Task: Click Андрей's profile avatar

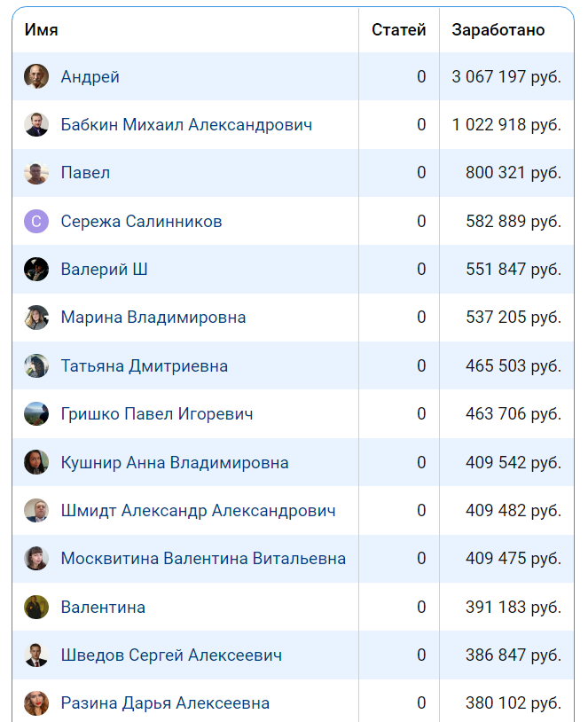Action: 36,77
